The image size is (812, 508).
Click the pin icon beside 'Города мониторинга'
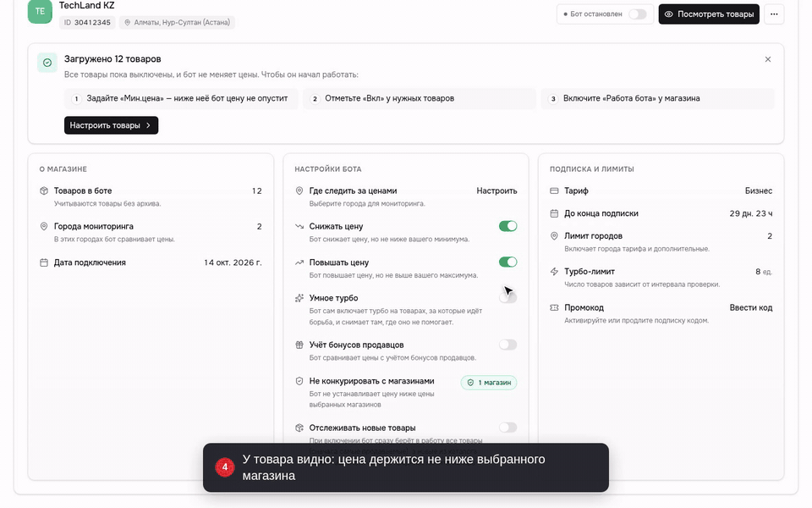[44, 227]
